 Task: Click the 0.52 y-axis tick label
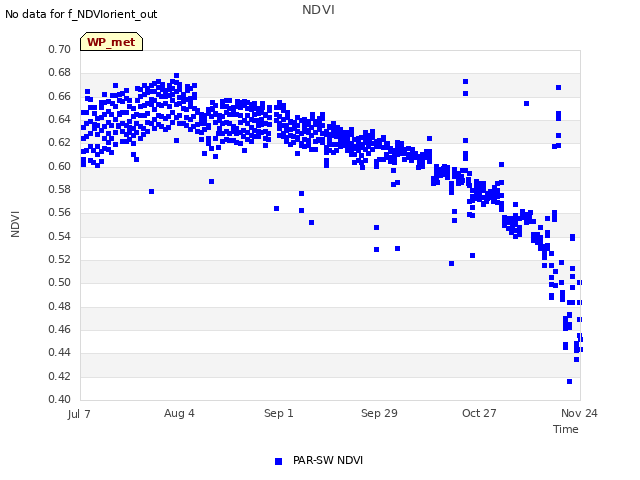pyautogui.click(x=60, y=259)
